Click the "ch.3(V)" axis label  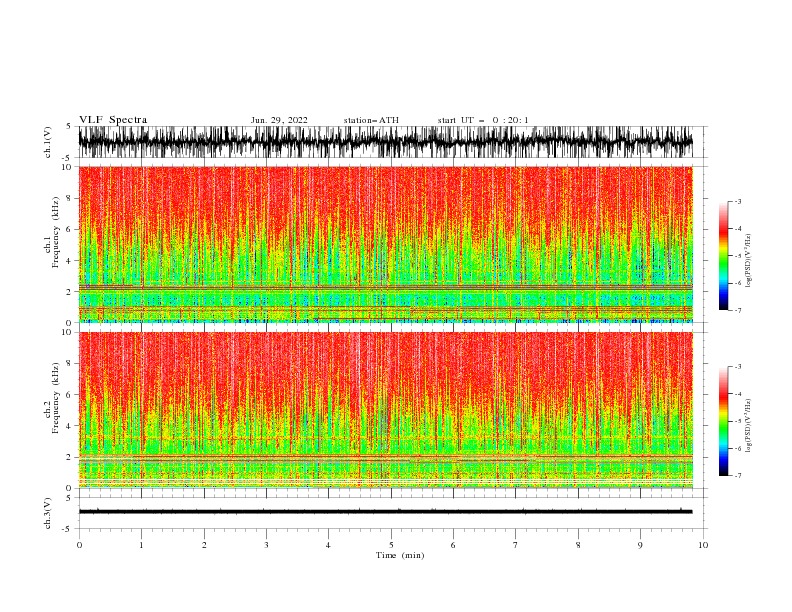(48, 513)
